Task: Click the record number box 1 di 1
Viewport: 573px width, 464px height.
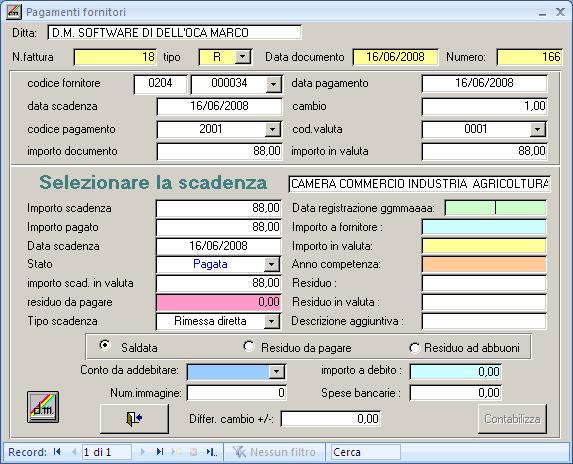Action: (107, 452)
